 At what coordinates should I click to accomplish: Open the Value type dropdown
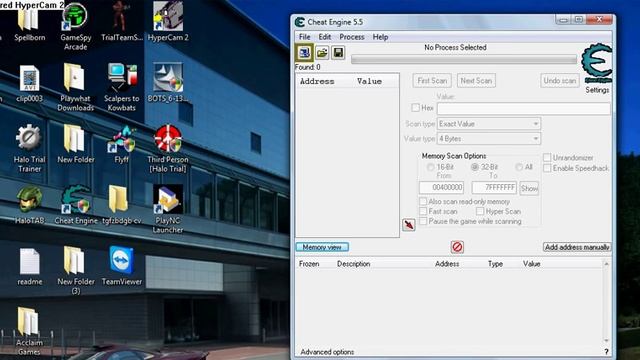(x=489, y=139)
